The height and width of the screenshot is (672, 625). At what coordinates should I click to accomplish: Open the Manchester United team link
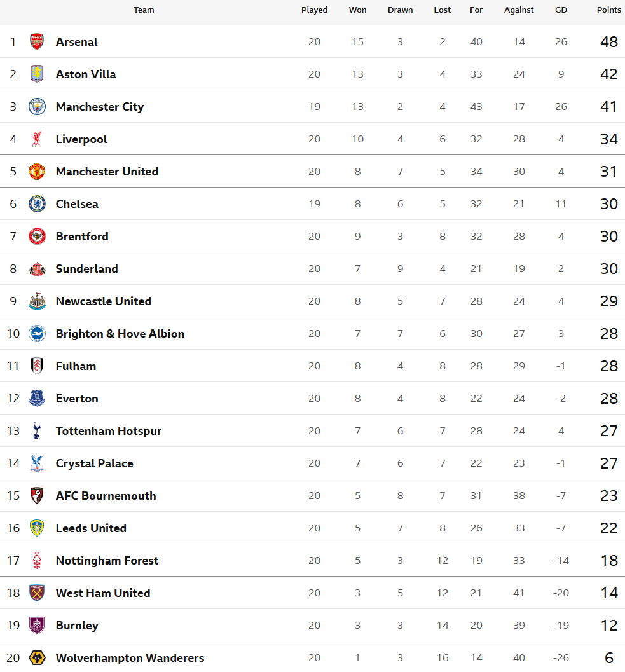click(x=107, y=172)
